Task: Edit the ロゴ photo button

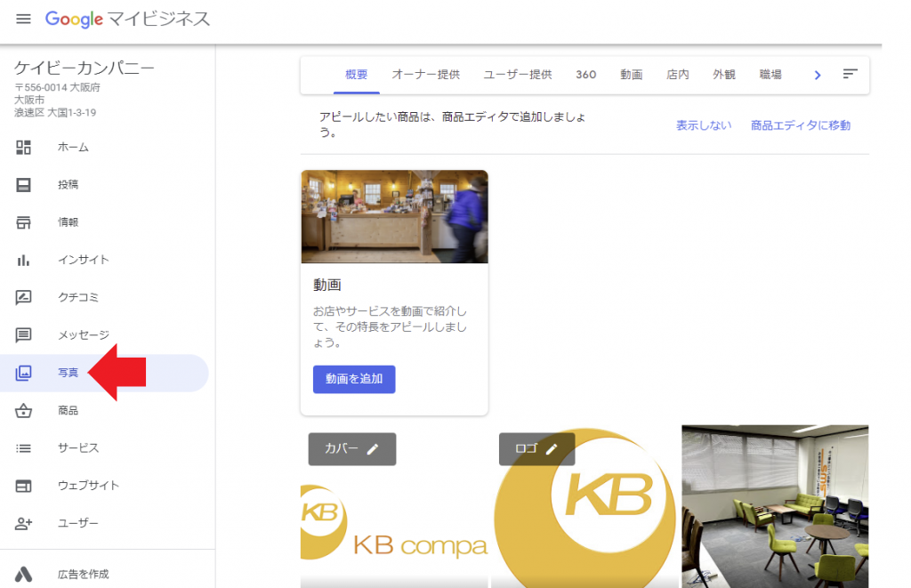Action: pyautogui.click(x=536, y=449)
